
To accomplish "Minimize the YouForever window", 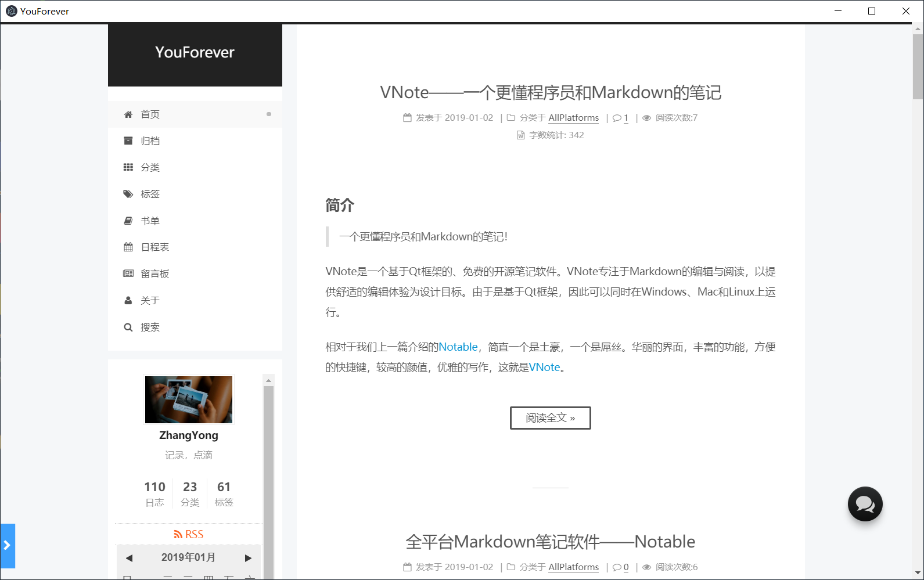I will pos(838,11).
